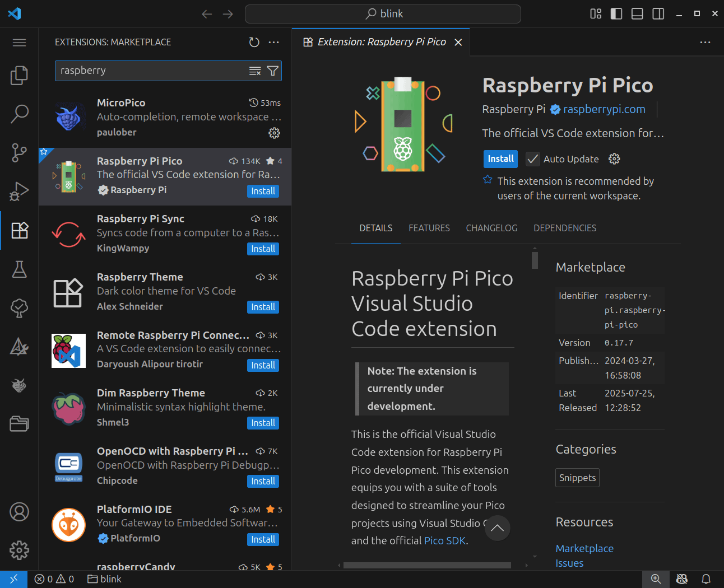This screenshot has width=724, height=588.
Task: Open the Search view in activity bar
Action: (19, 114)
